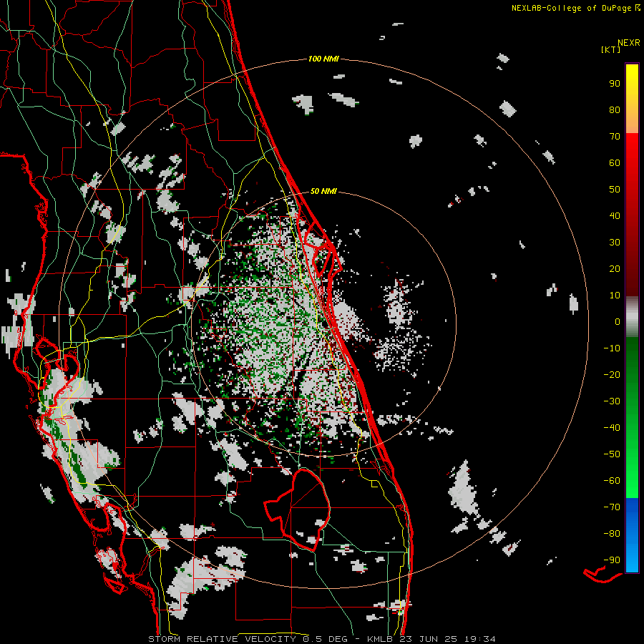Click the 50 value on the velocity scale
The width and height of the screenshot is (644, 644).
point(615,190)
